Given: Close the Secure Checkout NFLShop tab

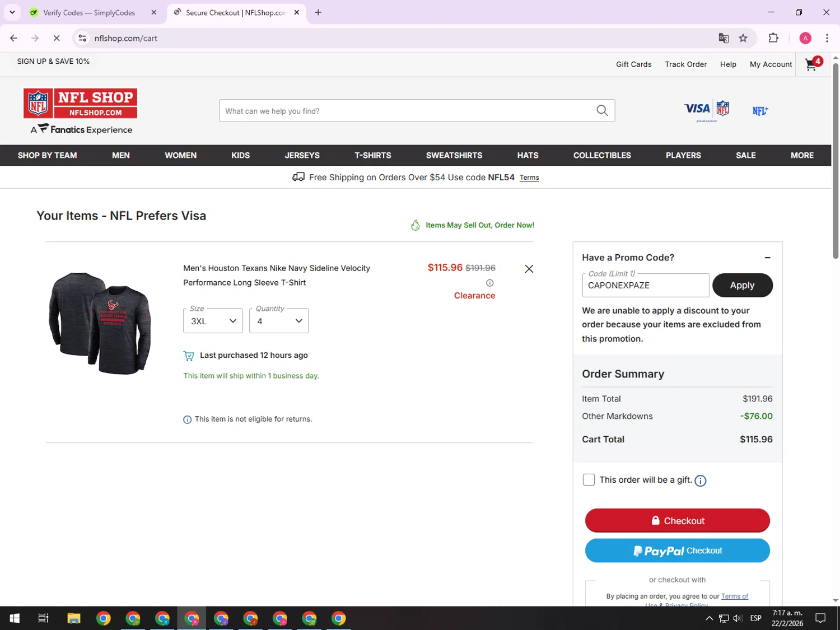Looking at the screenshot, I should (x=297, y=12).
